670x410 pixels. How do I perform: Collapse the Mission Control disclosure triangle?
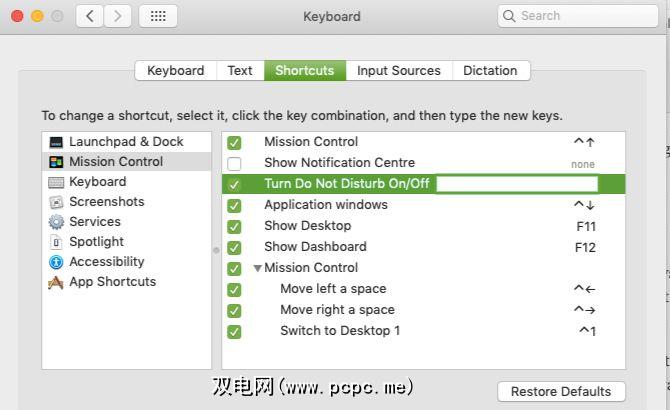tap(257, 268)
